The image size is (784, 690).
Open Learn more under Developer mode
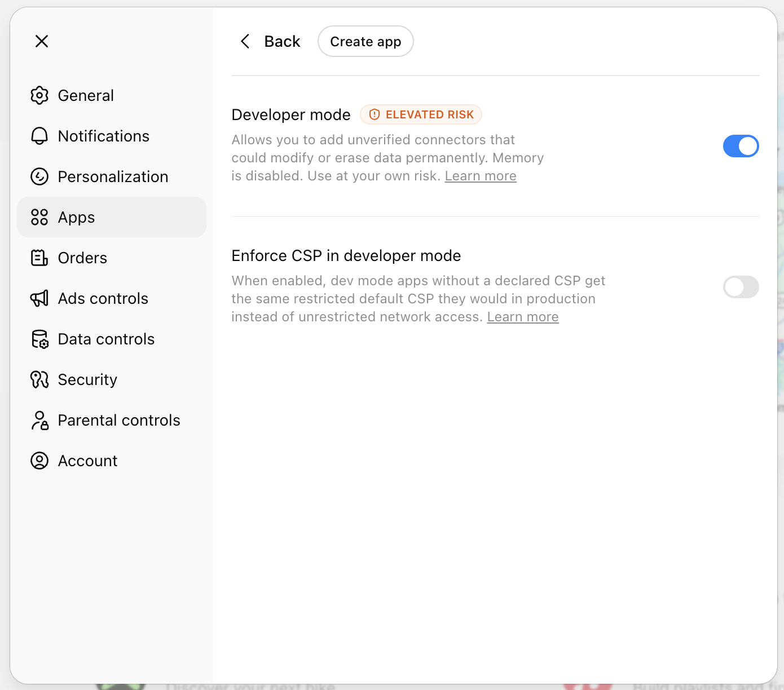(x=480, y=176)
